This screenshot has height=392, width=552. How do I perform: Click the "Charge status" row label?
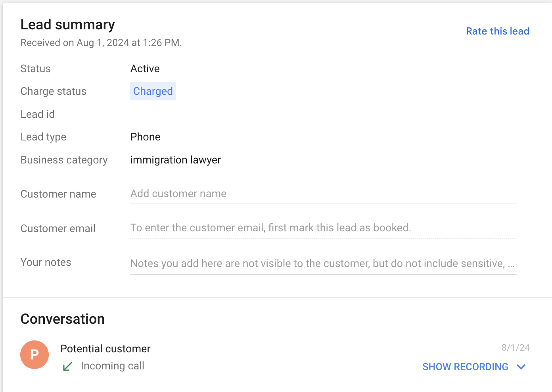[x=53, y=91]
